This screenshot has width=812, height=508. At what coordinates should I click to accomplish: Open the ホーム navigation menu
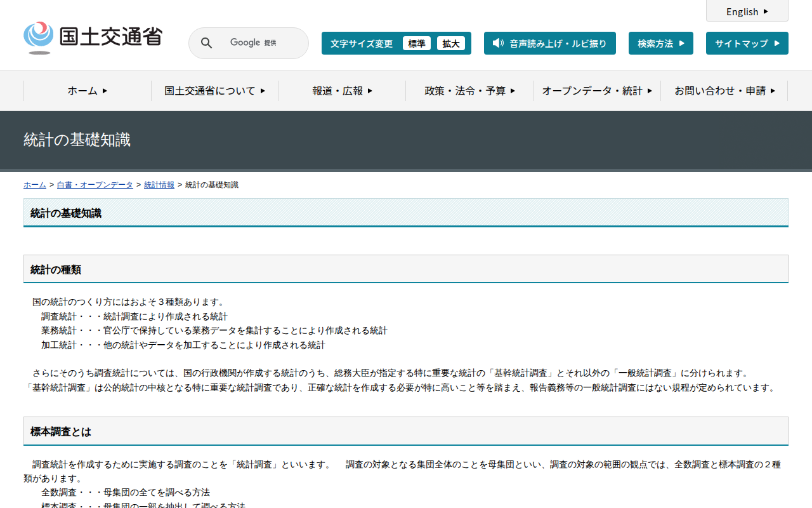(x=88, y=91)
